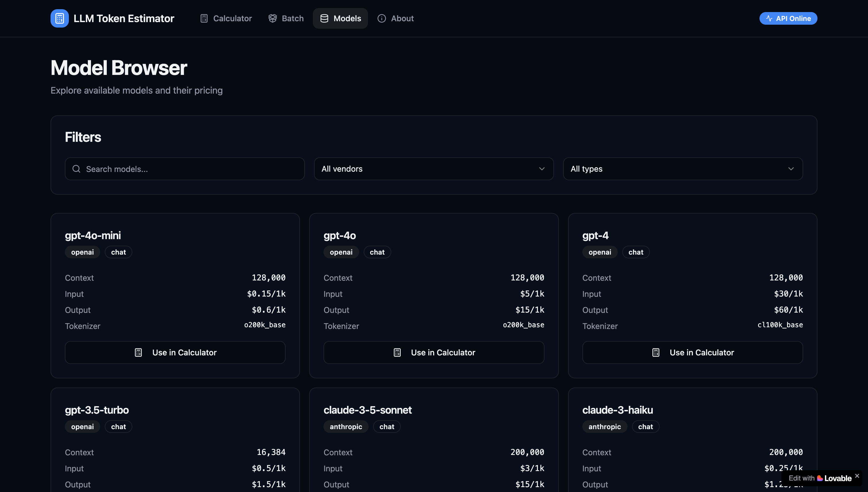Click anthropic tag on claude-3-5-sonnet card
Screen dimensions: 868x492
coord(346,427)
